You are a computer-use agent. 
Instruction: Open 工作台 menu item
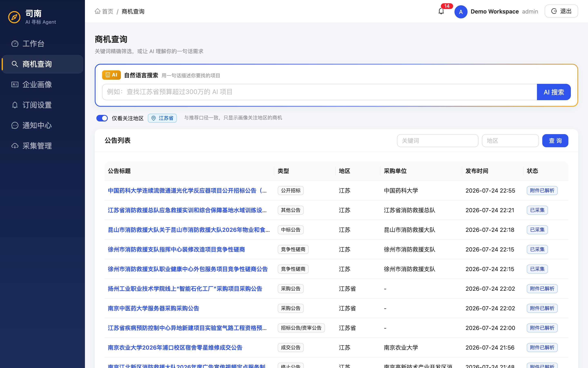pos(42,44)
